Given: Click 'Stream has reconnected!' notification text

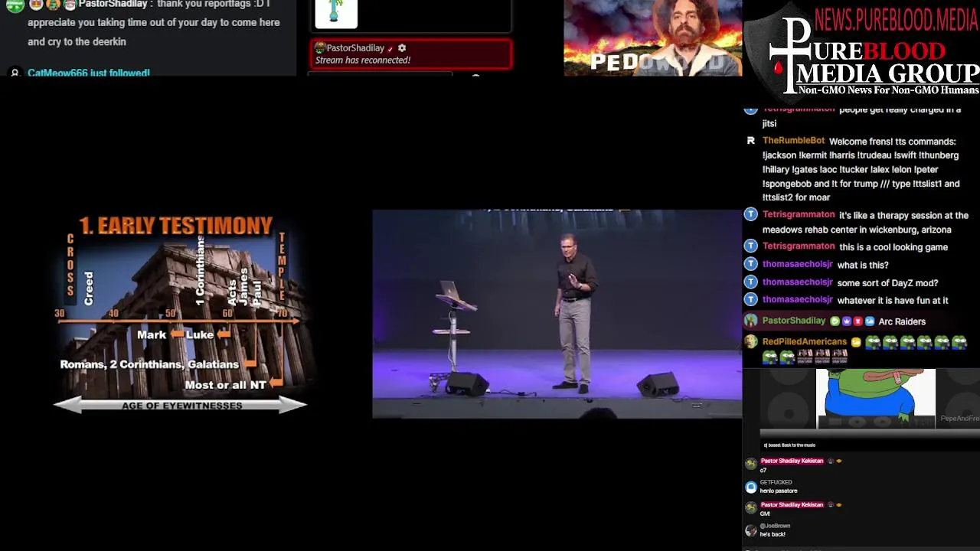Looking at the screenshot, I should (363, 60).
